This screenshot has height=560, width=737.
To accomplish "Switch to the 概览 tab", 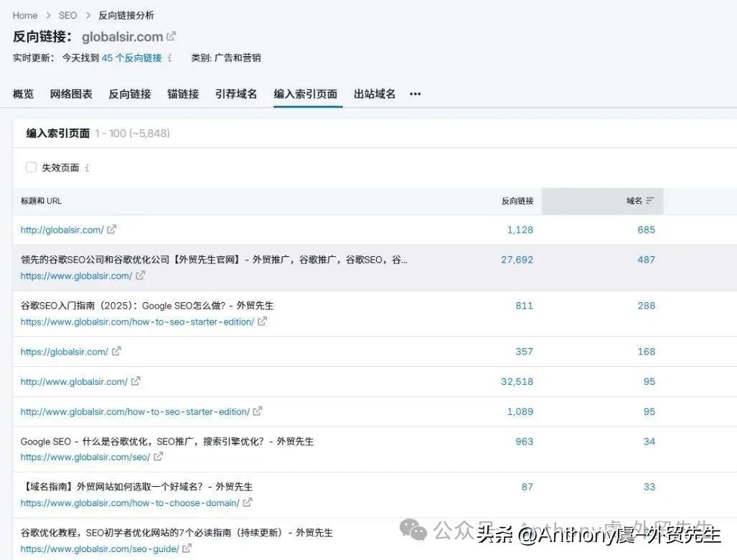I will (22, 93).
